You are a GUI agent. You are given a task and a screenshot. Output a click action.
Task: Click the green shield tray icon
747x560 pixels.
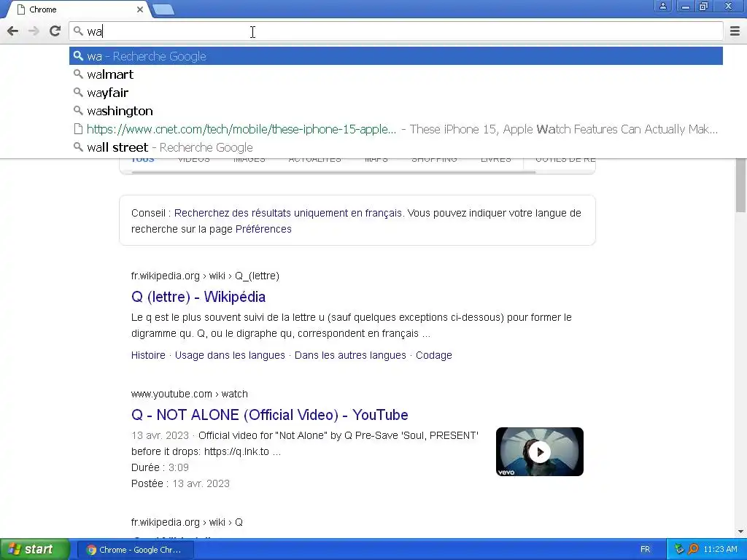click(x=679, y=550)
